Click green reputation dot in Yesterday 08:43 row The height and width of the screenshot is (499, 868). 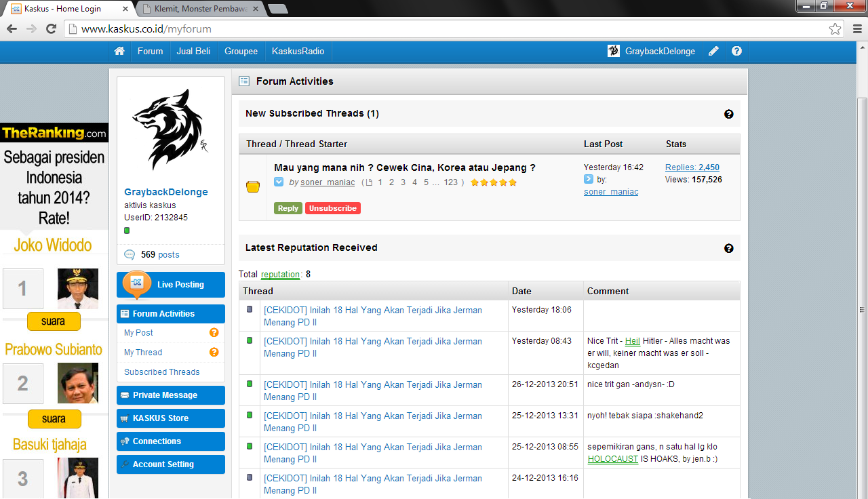[x=250, y=340]
